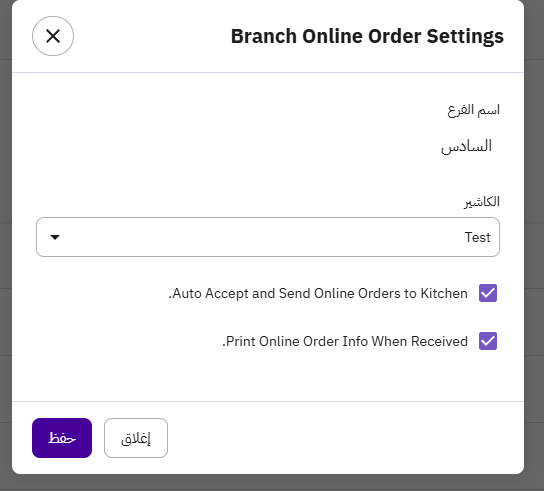
Task: Open the الكاشير cashier dropdown
Action: pyautogui.click(x=268, y=237)
